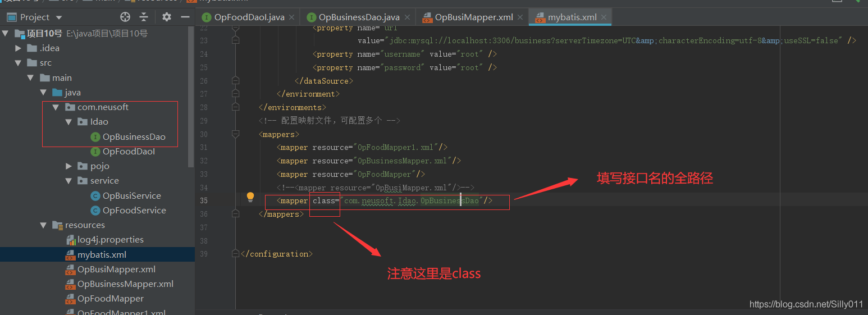Click the username property line
868x315 pixels.
(x=404, y=54)
